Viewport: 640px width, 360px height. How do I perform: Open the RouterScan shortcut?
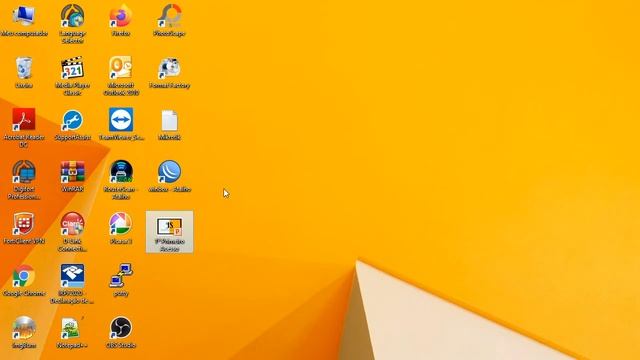pyautogui.click(x=121, y=180)
